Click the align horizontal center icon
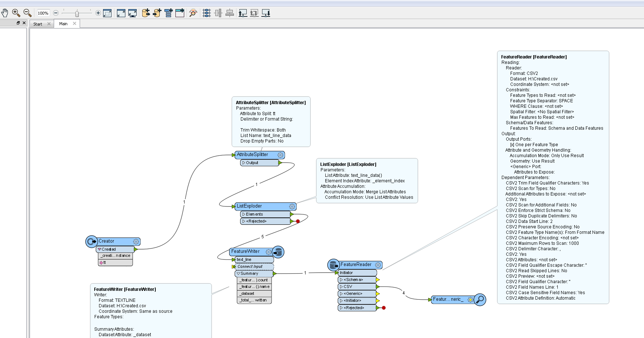 tap(230, 13)
